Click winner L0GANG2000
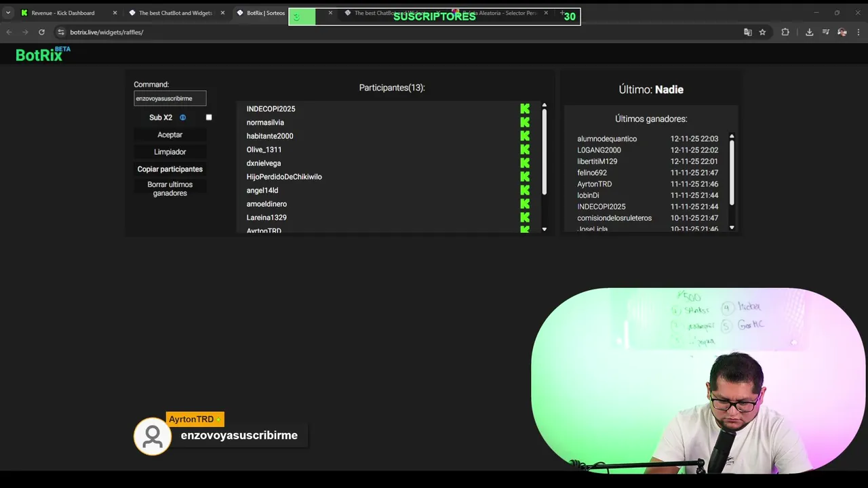This screenshot has width=868, height=488. coord(599,150)
